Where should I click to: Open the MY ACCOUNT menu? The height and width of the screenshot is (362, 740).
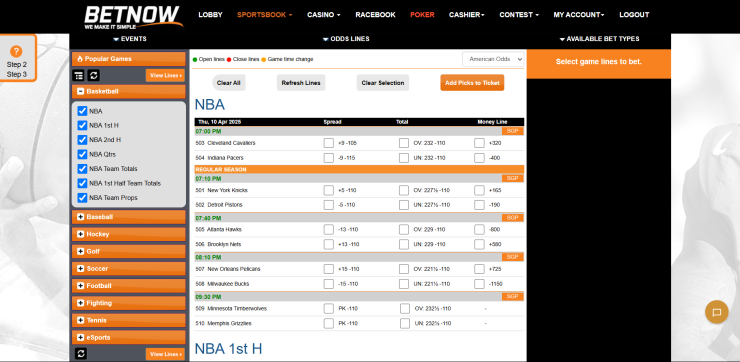click(579, 15)
